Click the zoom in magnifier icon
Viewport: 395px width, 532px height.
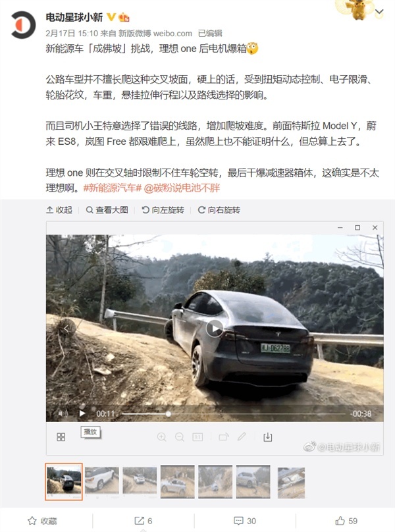162,437
